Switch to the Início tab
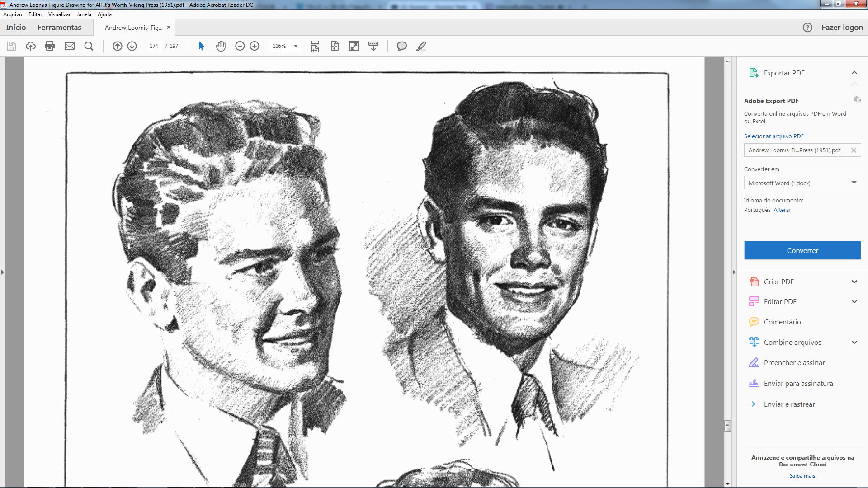 point(16,28)
